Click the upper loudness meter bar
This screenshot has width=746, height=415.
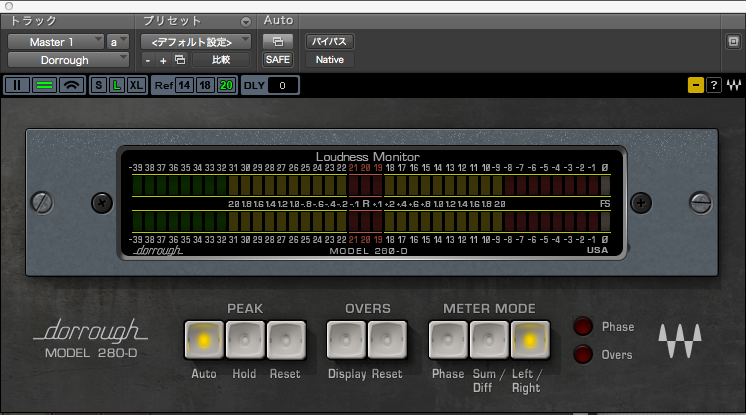[371, 185]
